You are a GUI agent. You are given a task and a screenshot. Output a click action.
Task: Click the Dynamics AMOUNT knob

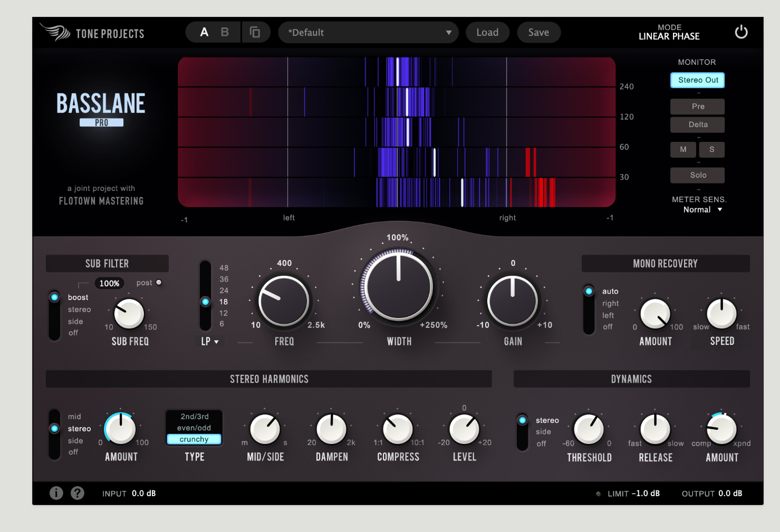(721, 429)
